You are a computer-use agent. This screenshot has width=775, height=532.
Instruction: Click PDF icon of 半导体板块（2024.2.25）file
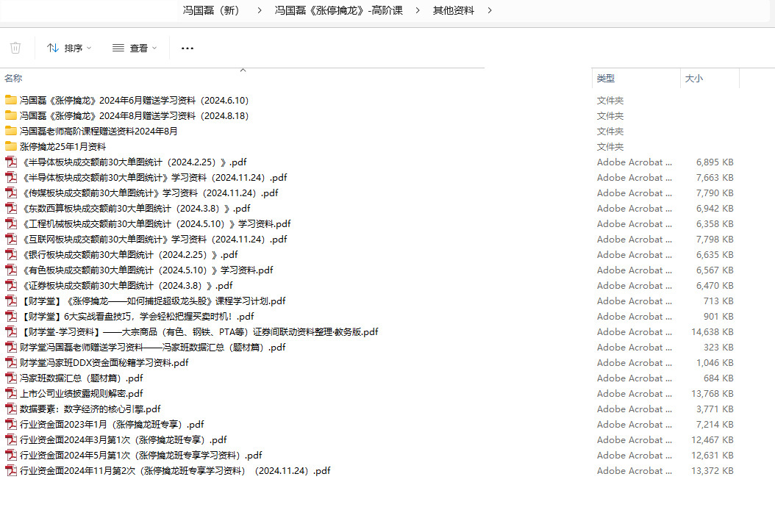11,162
